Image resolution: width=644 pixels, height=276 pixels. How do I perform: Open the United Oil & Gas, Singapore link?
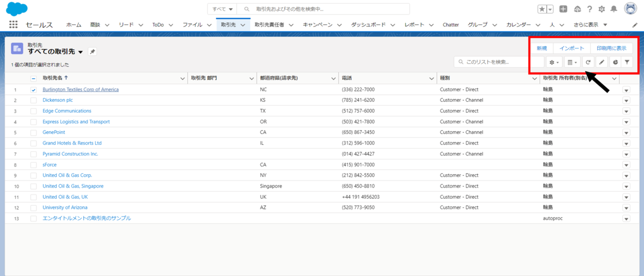[x=73, y=186]
